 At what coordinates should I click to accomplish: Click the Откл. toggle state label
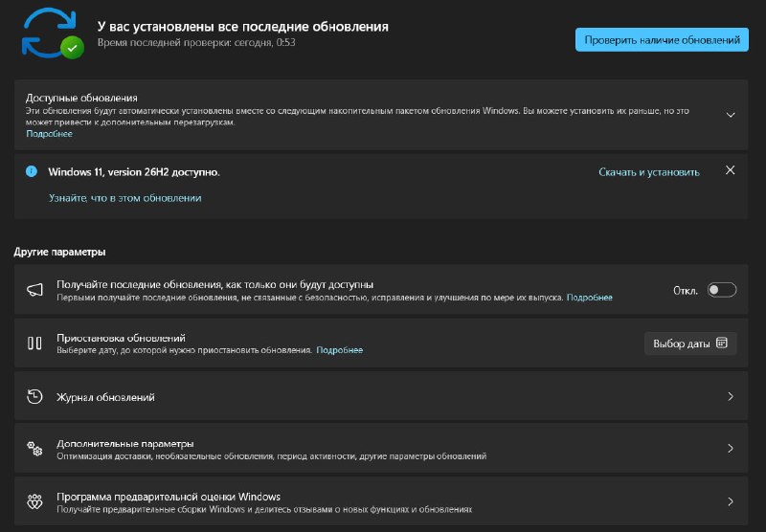(x=686, y=291)
